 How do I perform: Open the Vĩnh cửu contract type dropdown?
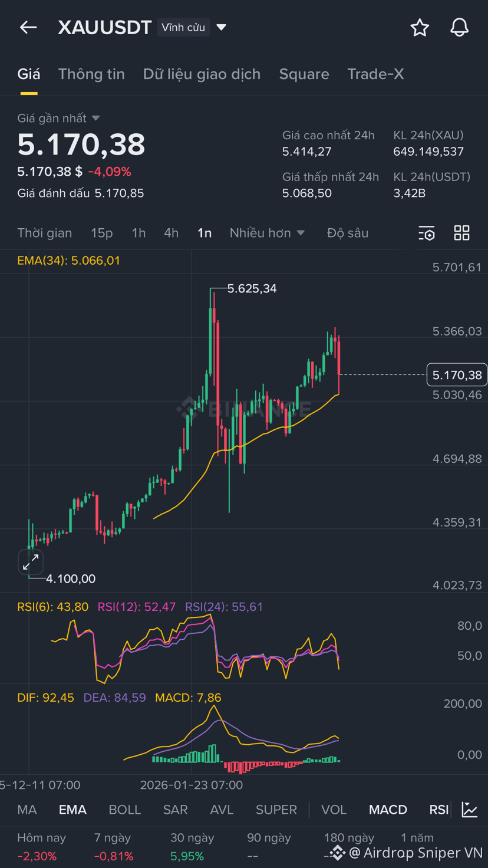click(192, 27)
